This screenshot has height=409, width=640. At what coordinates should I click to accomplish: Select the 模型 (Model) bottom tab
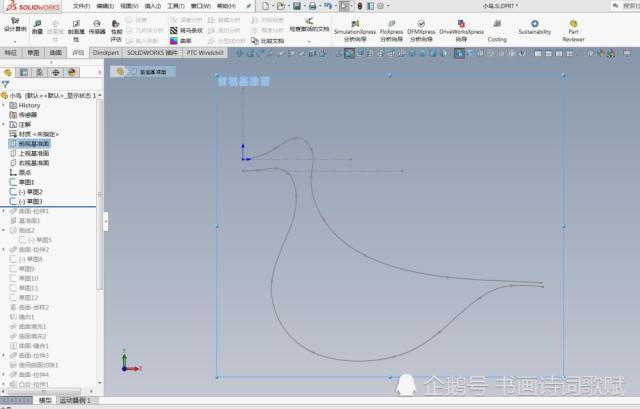tap(45, 400)
